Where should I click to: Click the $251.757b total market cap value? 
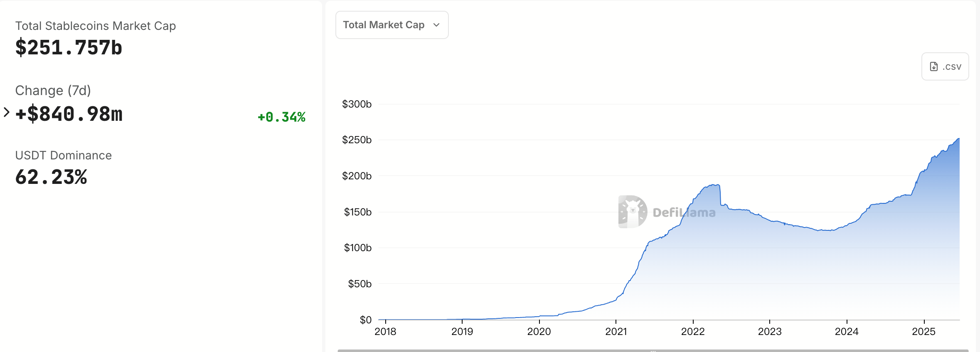(69, 47)
